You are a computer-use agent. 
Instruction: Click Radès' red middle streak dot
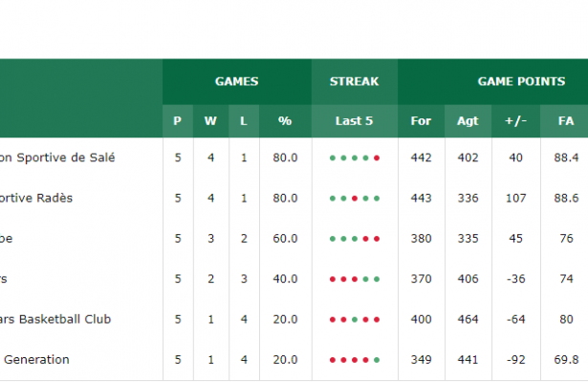355,199
